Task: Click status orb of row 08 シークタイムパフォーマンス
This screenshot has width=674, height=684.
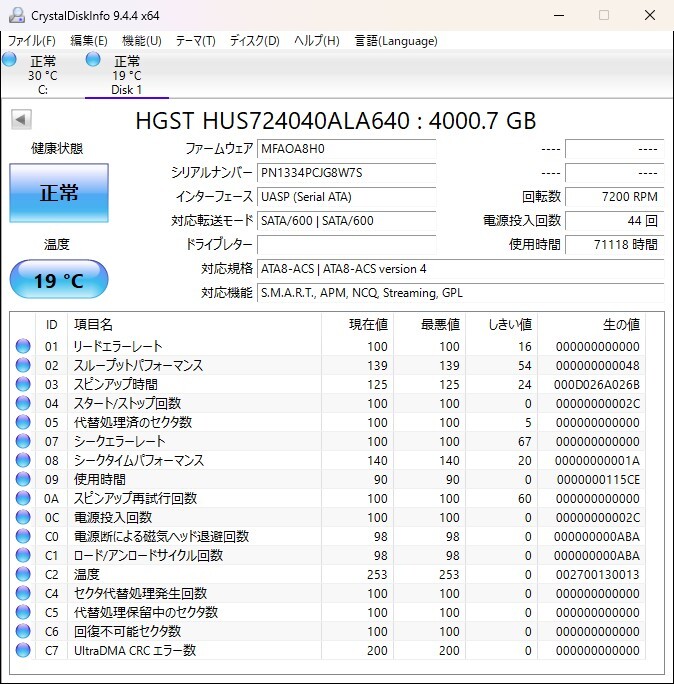Action: click(23, 460)
